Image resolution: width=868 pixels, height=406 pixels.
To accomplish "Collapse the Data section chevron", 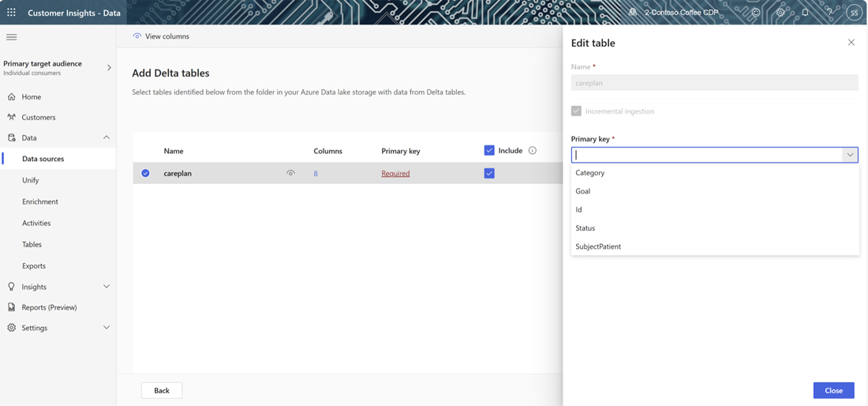I will tap(107, 138).
